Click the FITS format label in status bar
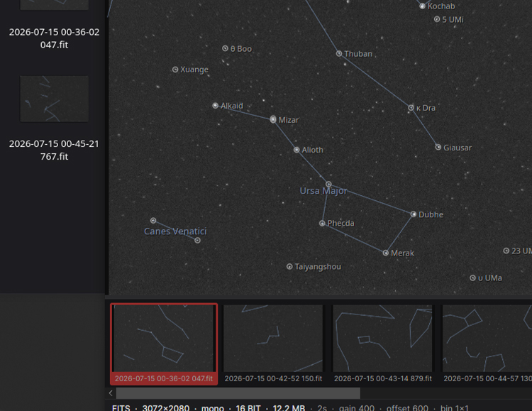This screenshot has height=411, width=532. tap(121, 407)
